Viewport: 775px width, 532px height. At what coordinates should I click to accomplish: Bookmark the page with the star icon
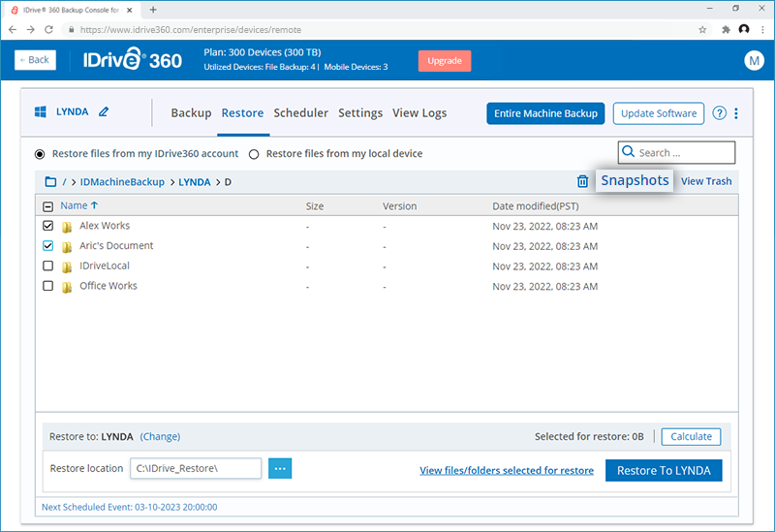click(x=702, y=30)
